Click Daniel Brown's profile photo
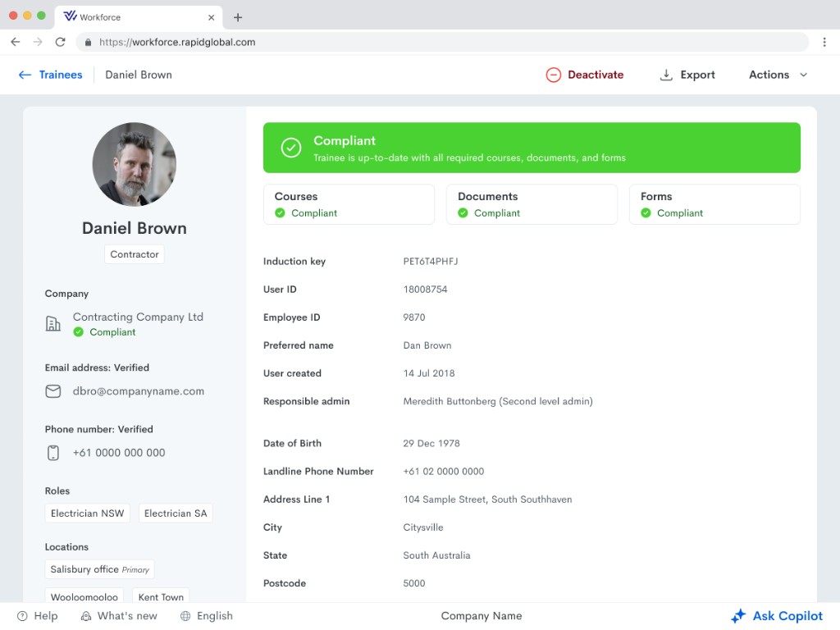This screenshot has height=630, width=840. (x=135, y=164)
